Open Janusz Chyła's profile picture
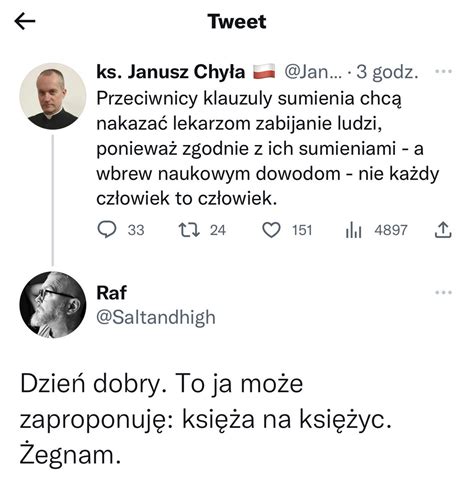Image resolution: width=474 pixels, height=489 pixels. [x=53, y=96]
